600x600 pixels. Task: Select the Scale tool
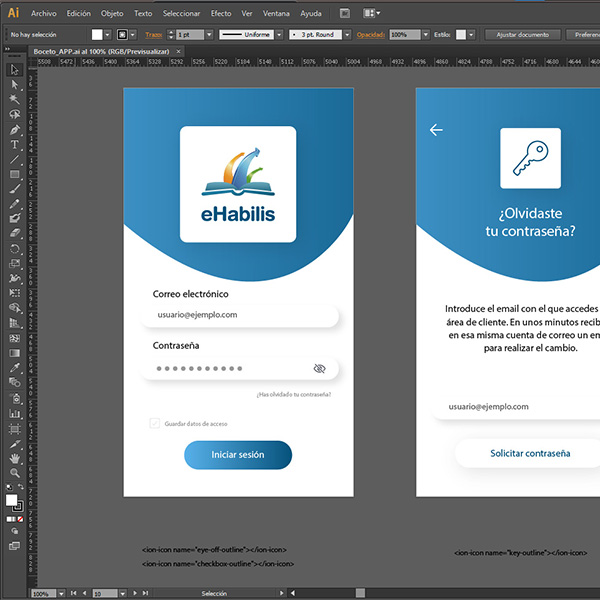pos(15,264)
